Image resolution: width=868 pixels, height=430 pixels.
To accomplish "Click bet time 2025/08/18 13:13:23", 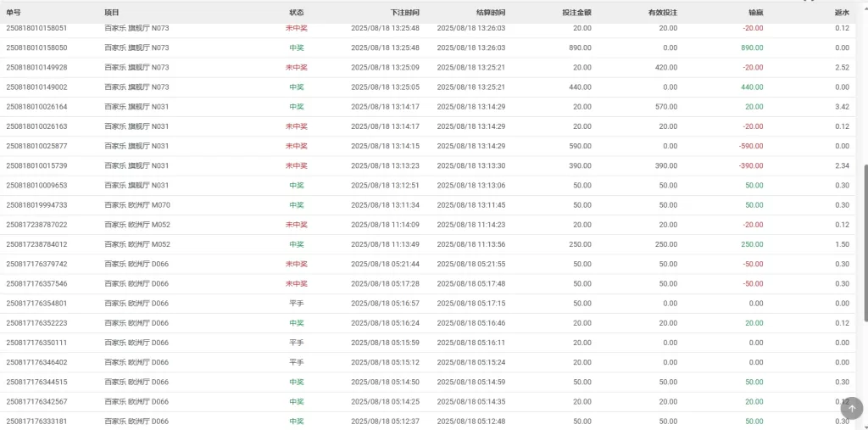I will click(x=386, y=165).
